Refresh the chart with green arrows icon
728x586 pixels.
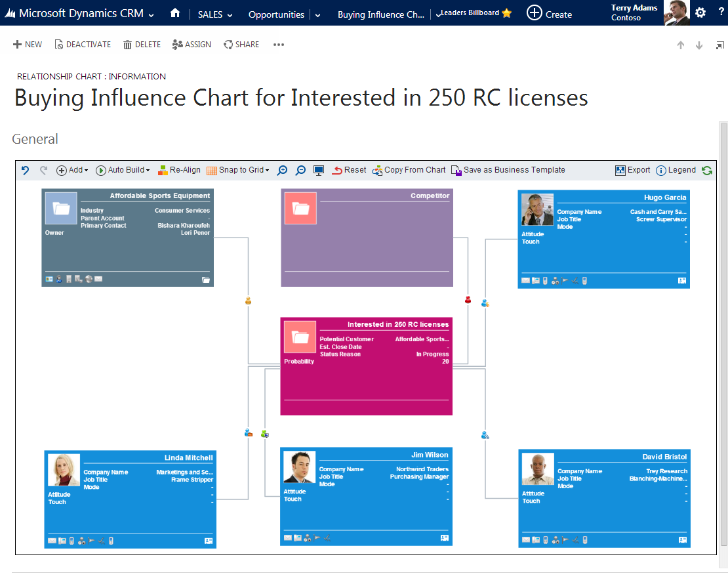707,171
